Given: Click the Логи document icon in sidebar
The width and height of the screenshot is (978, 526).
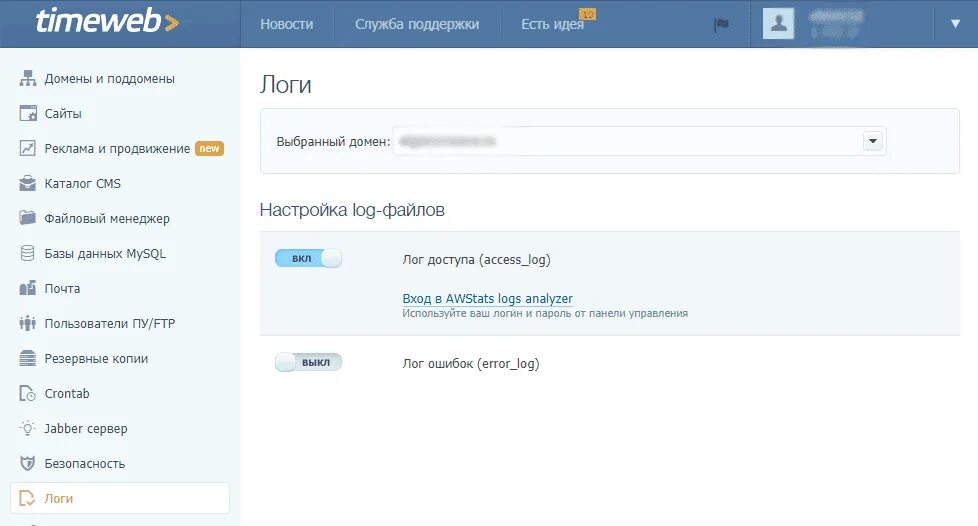Looking at the screenshot, I should pos(27,498).
